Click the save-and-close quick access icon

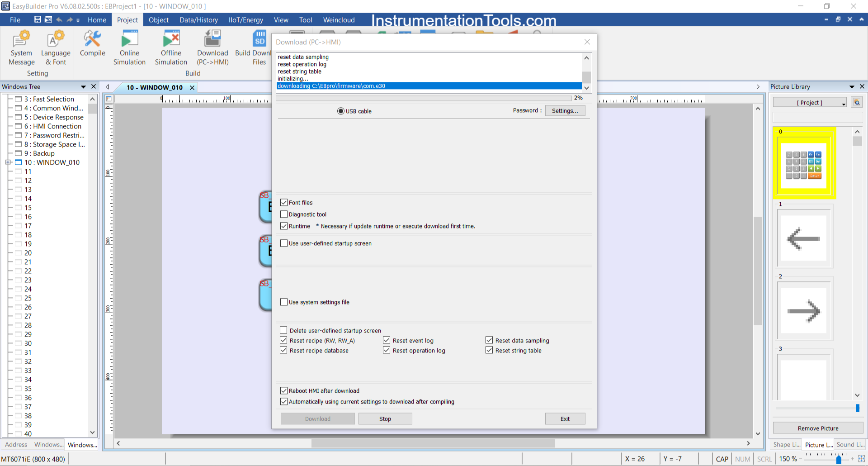coord(48,19)
